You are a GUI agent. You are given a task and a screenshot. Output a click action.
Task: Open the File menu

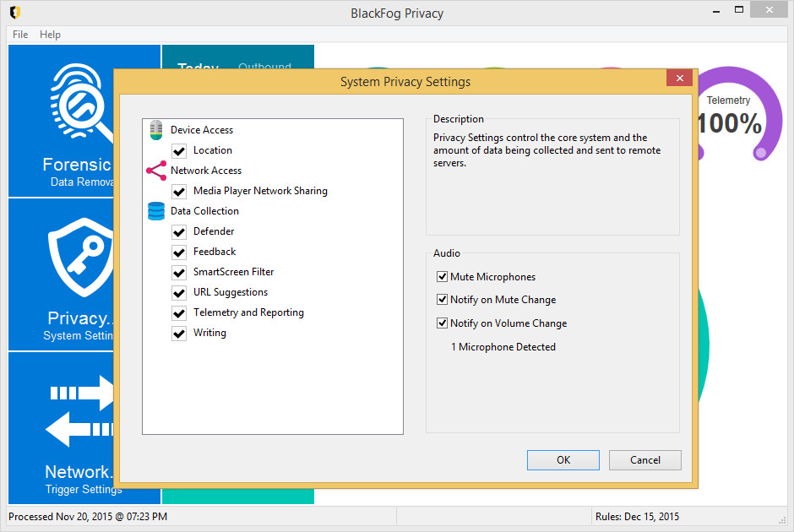tap(20, 35)
